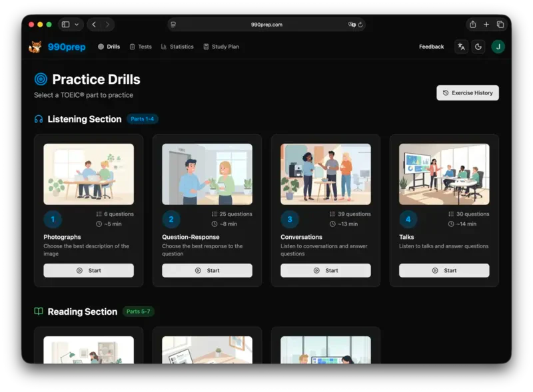Image resolution: width=533 pixels, height=392 pixels.
Task: Open a new browser tab
Action: point(486,25)
